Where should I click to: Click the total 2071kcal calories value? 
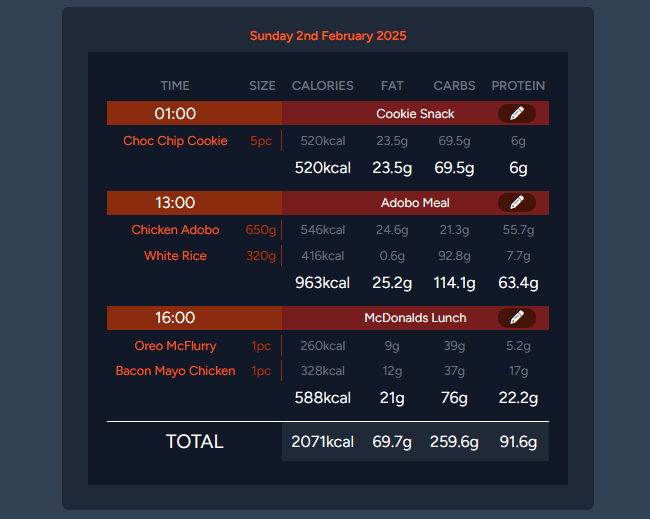point(322,442)
